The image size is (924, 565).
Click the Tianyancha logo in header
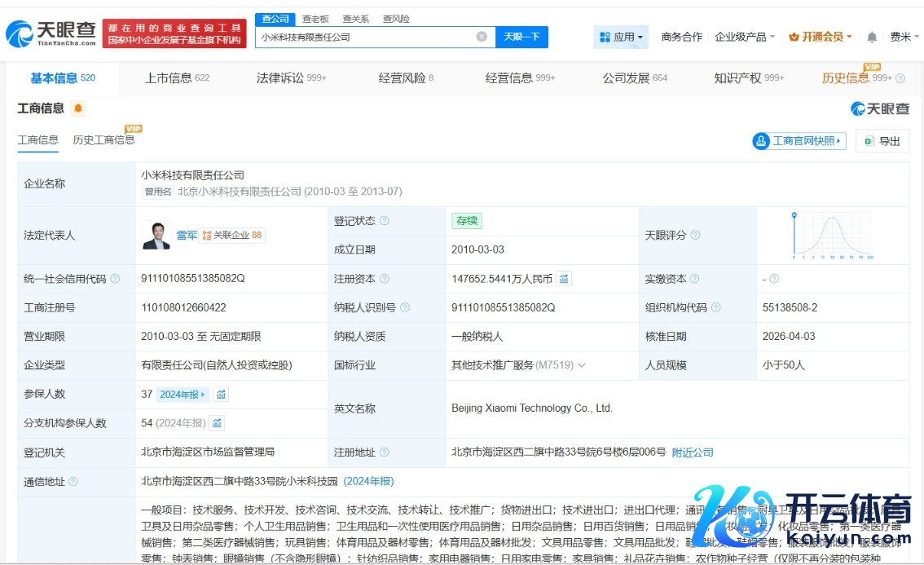[x=51, y=33]
